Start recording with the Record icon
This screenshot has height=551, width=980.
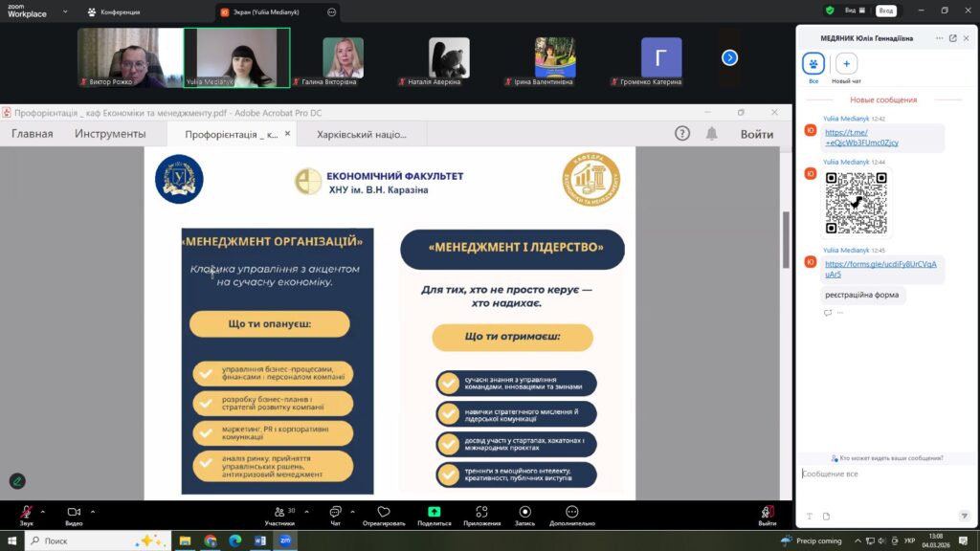pyautogui.click(x=524, y=512)
